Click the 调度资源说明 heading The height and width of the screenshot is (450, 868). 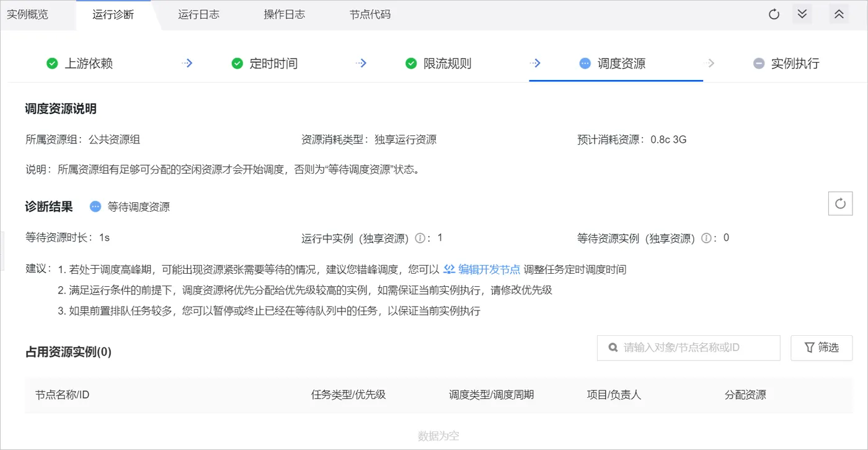point(61,109)
